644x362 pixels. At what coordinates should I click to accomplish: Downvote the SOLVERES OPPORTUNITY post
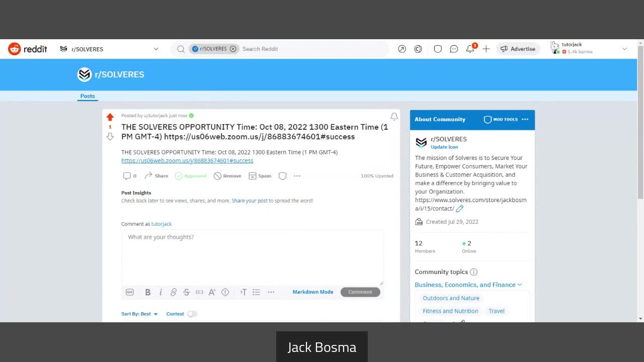(x=110, y=136)
